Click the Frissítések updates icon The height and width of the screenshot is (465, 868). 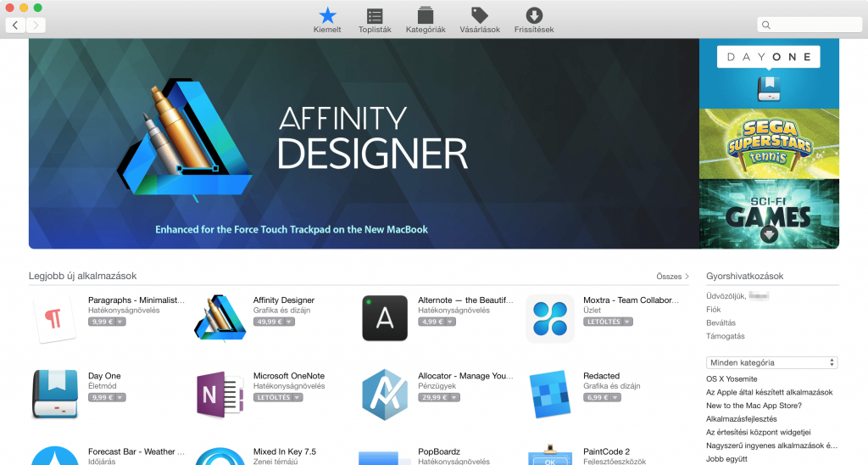(x=534, y=20)
